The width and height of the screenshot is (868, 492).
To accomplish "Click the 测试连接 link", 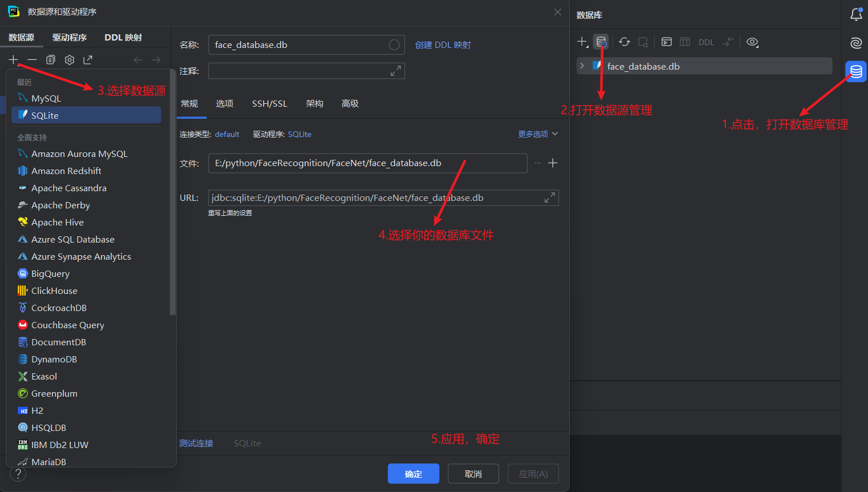I will point(196,443).
